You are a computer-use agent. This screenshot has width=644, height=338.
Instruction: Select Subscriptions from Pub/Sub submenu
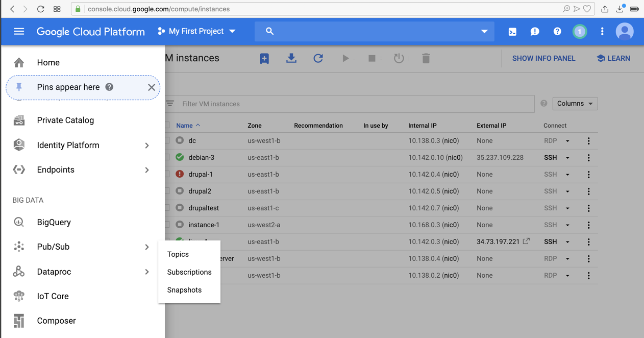(x=189, y=272)
